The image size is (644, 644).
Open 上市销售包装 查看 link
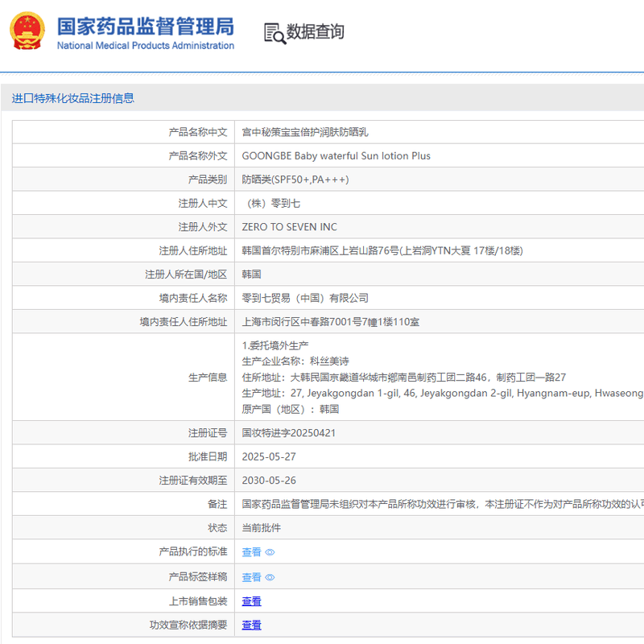pyautogui.click(x=251, y=601)
